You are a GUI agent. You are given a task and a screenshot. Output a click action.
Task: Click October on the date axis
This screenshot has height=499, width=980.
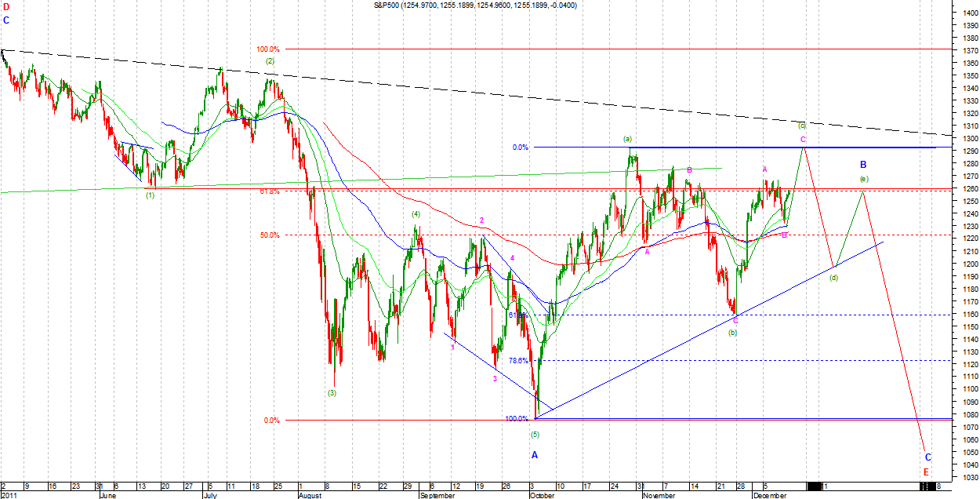tap(542, 496)
